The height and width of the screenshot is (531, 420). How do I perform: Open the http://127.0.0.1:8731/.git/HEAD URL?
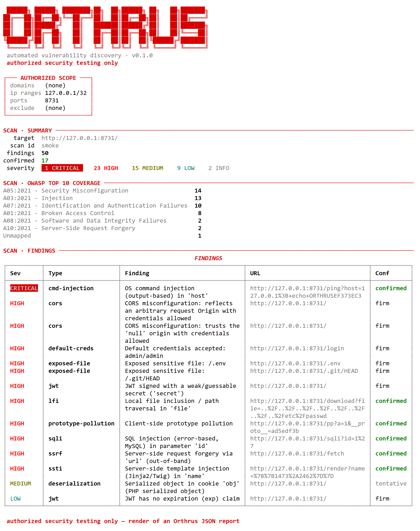coord(304,371)
